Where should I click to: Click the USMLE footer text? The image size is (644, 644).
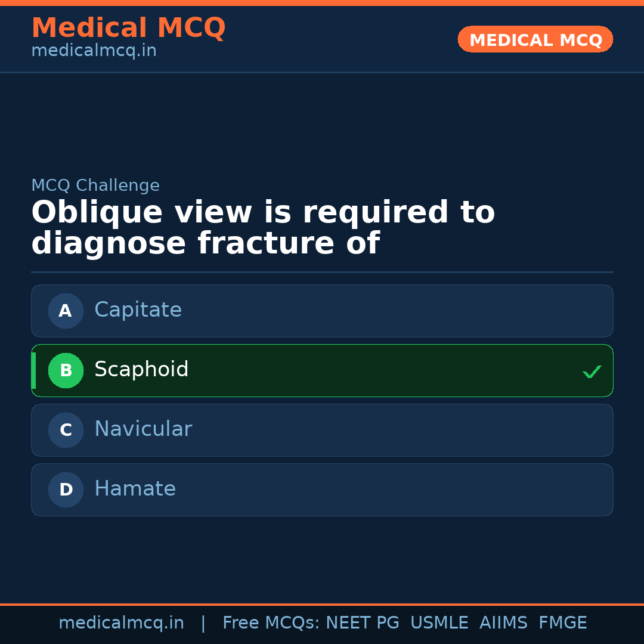(439, 623)
